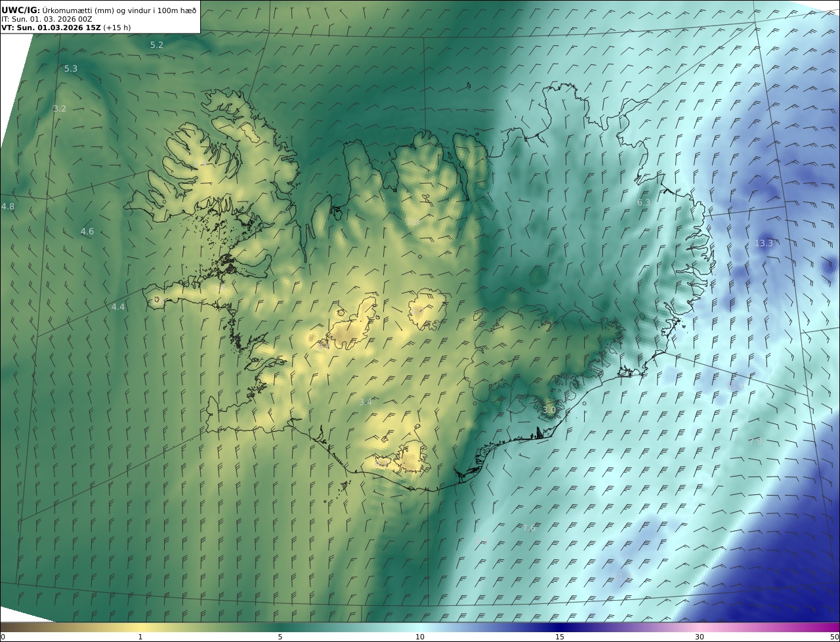Click the map value label 4.6
The image size is (840, 642).
(87, 232)
